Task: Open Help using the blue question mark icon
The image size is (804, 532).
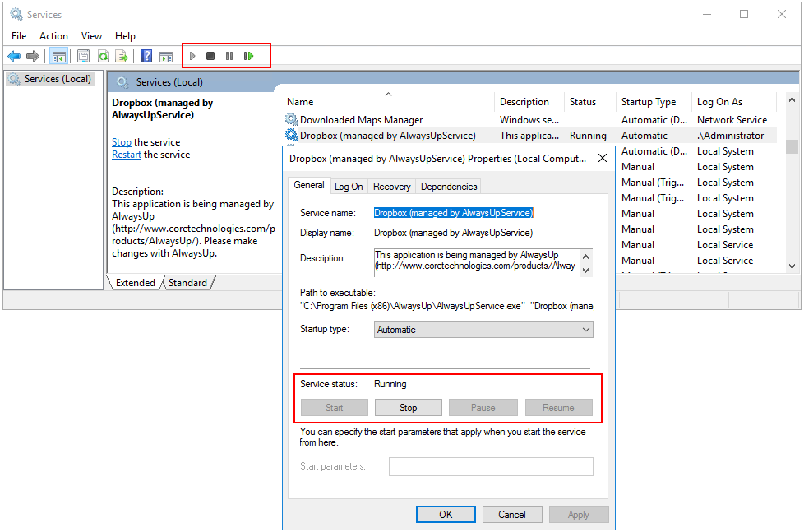Action: pos(146,56)
